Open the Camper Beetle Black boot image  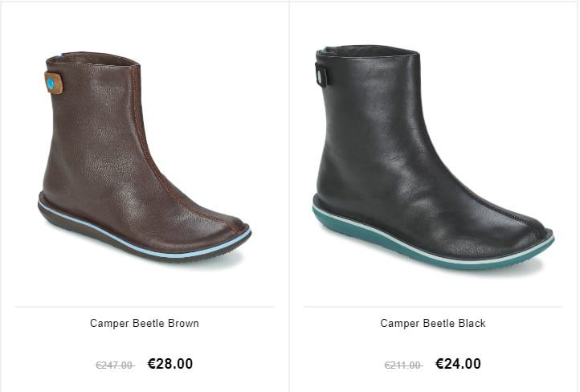coord(433,157)
